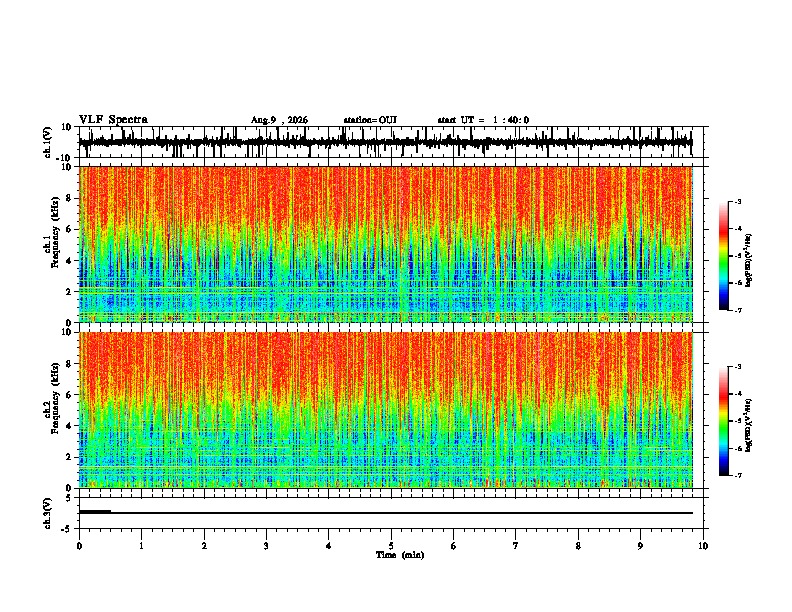Click the "-3" tick on ch.2 color bar
The width and height of the screenshot is (792, 612).
point(738,367)
